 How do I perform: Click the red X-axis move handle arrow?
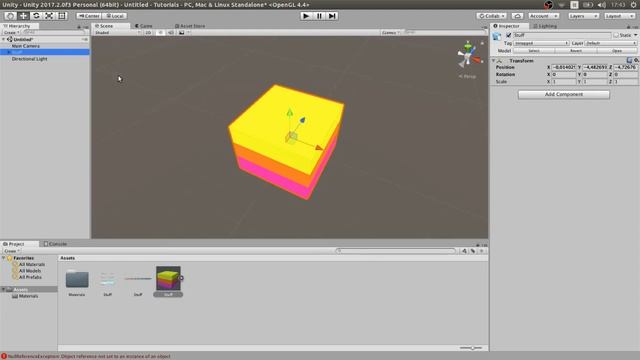tap(318, 147)
